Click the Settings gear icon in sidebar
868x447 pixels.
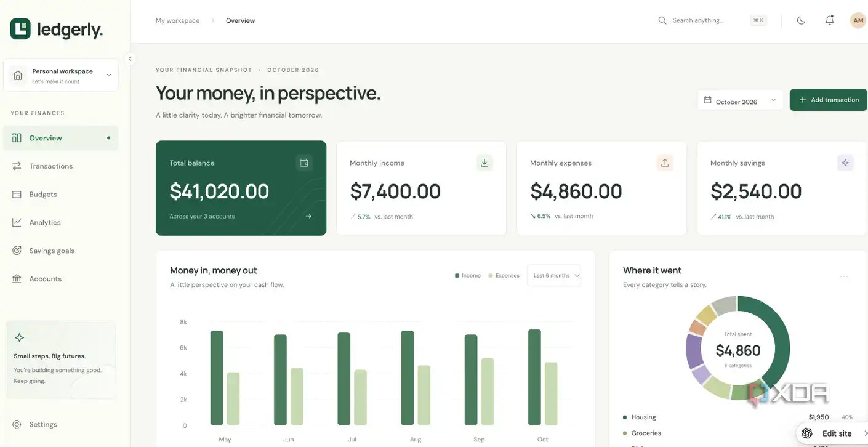click(17, 424)
